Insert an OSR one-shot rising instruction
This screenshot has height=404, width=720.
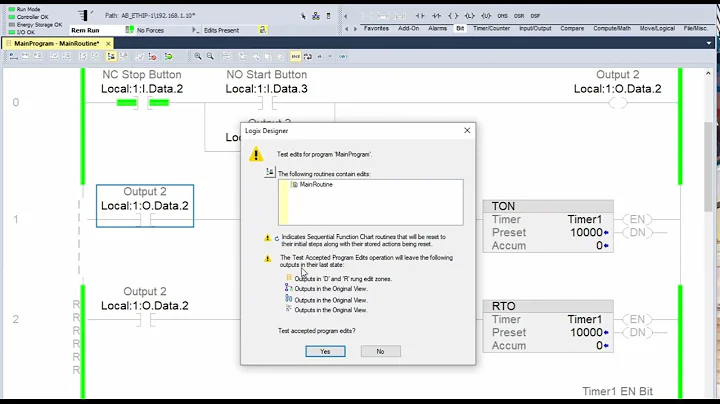pos(519,16)
